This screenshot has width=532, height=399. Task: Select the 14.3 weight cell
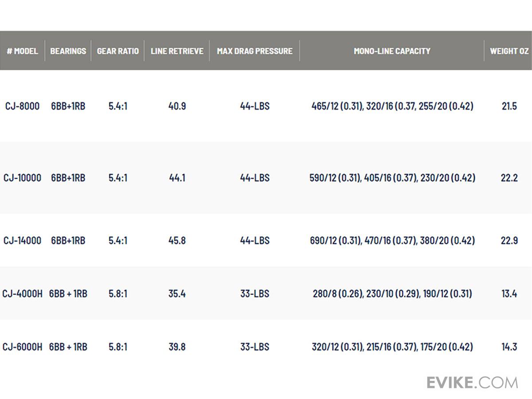click(x=509, y=347)
